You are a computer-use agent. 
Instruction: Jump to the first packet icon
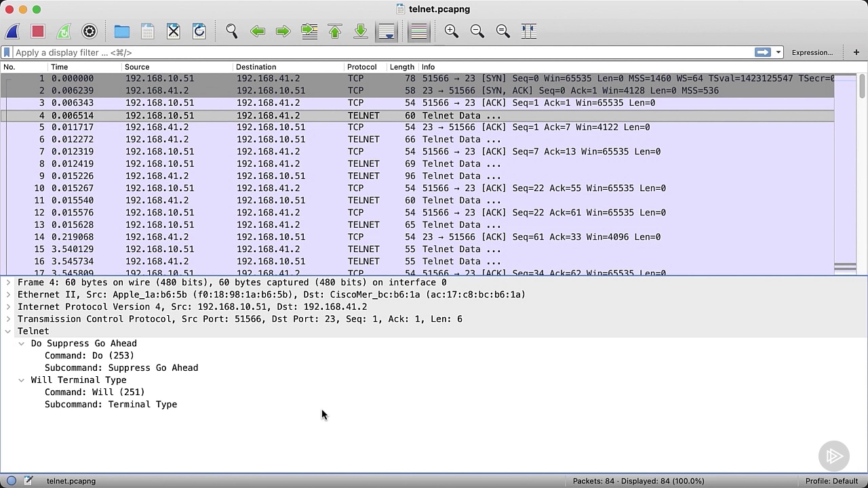(335, 31)
